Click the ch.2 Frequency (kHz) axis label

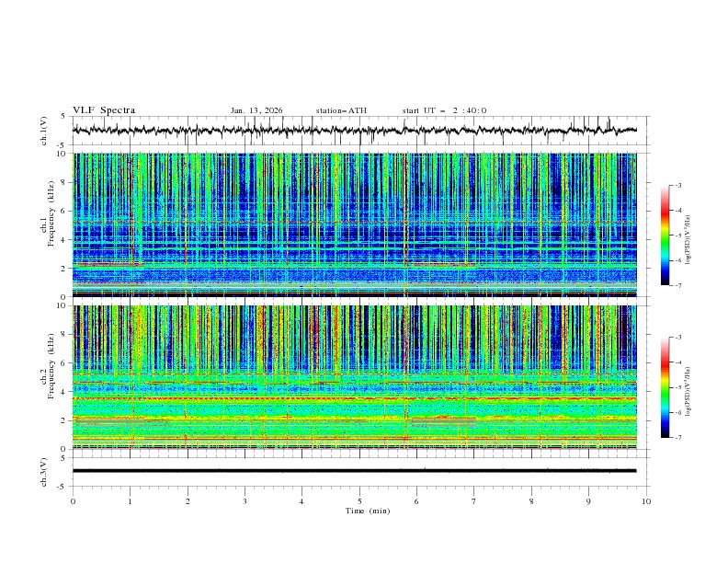pos(51,377)
